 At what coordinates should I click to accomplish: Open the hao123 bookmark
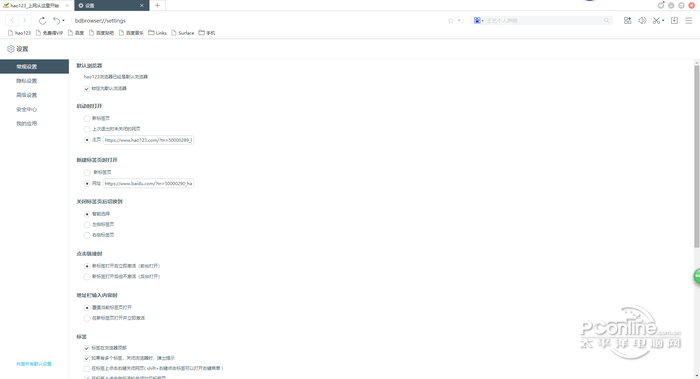click(x=20, y=33)
